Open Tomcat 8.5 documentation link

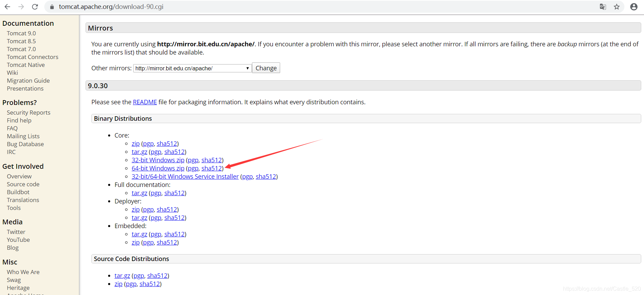(x=21, y=41)
